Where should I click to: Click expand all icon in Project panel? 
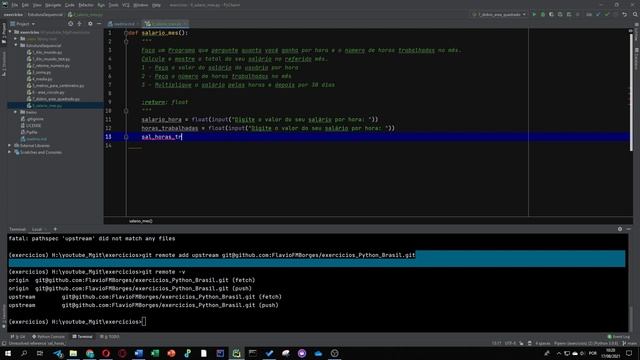(x=80, y=24)
